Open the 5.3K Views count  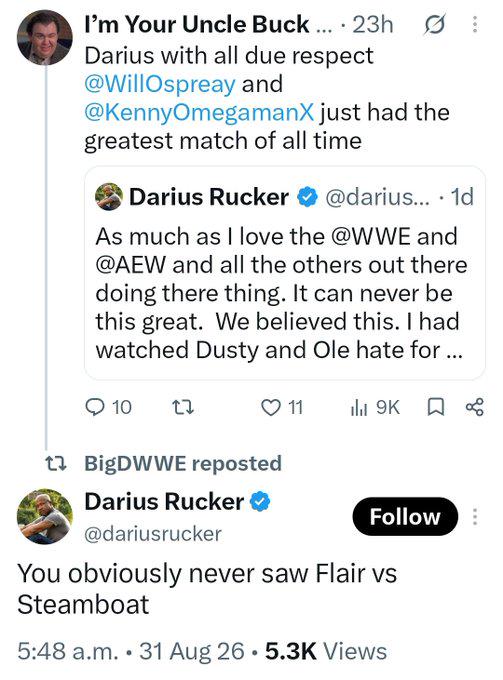326,651
